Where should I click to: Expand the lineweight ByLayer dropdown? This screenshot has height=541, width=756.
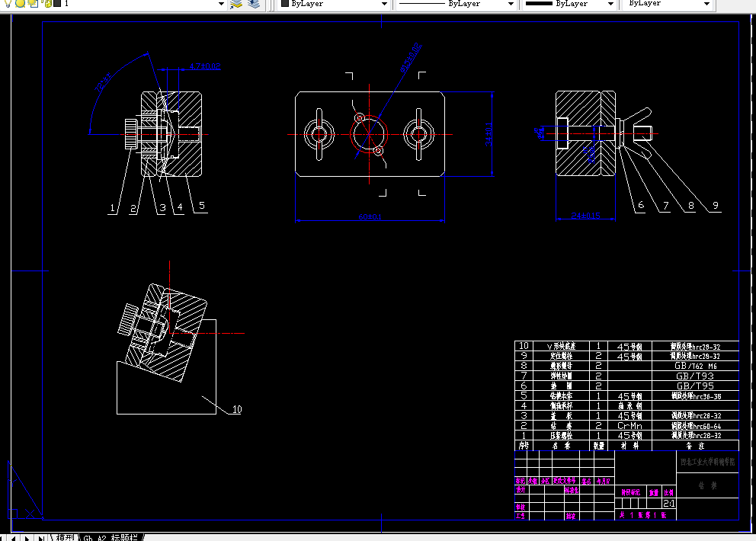pyautogui.click(x=611, y=4)
